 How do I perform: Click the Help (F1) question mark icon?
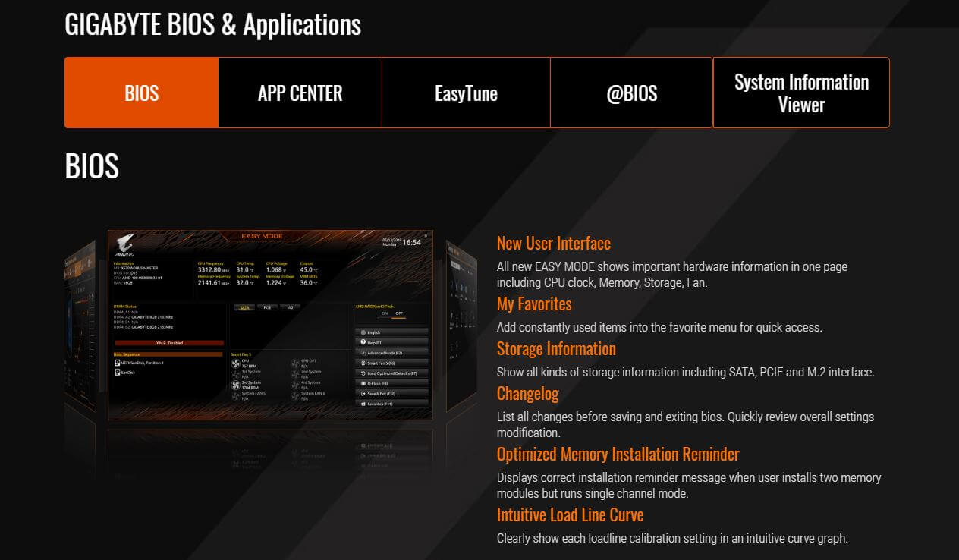coord(363,343)
